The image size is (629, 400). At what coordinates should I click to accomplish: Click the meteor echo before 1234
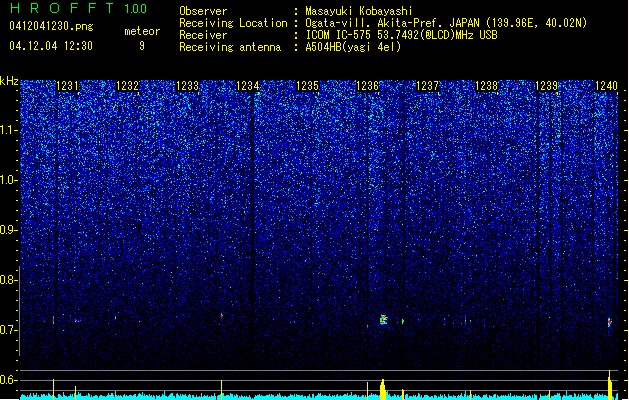point(221,316)
